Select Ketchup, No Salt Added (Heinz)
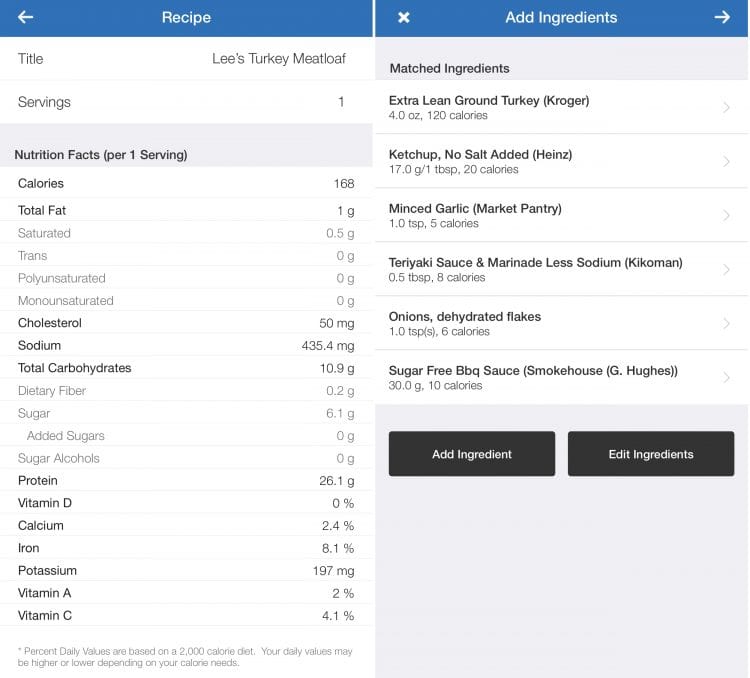The width and height of the screenshot is (750, 678). (480, 155)
